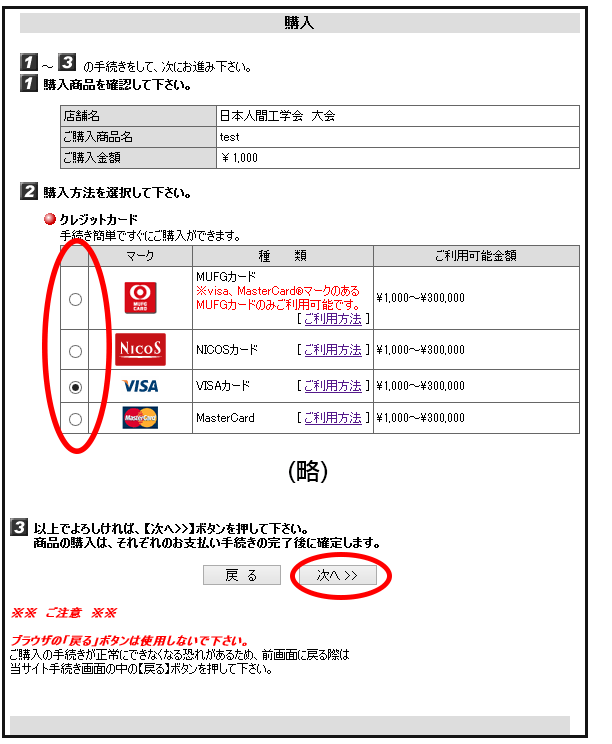Click the red credit card bullet icon

(x=50, y=219)
